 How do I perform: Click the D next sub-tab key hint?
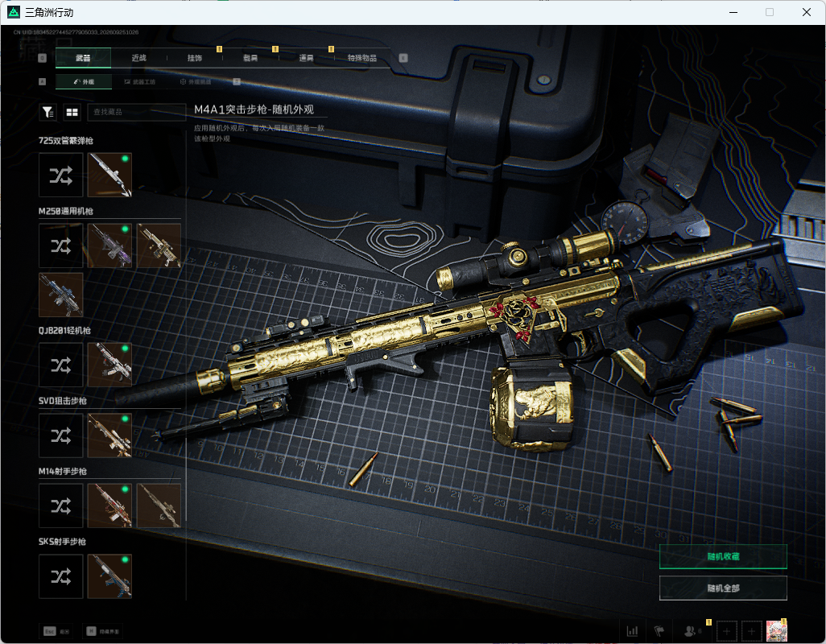click(x=237, y=81)
